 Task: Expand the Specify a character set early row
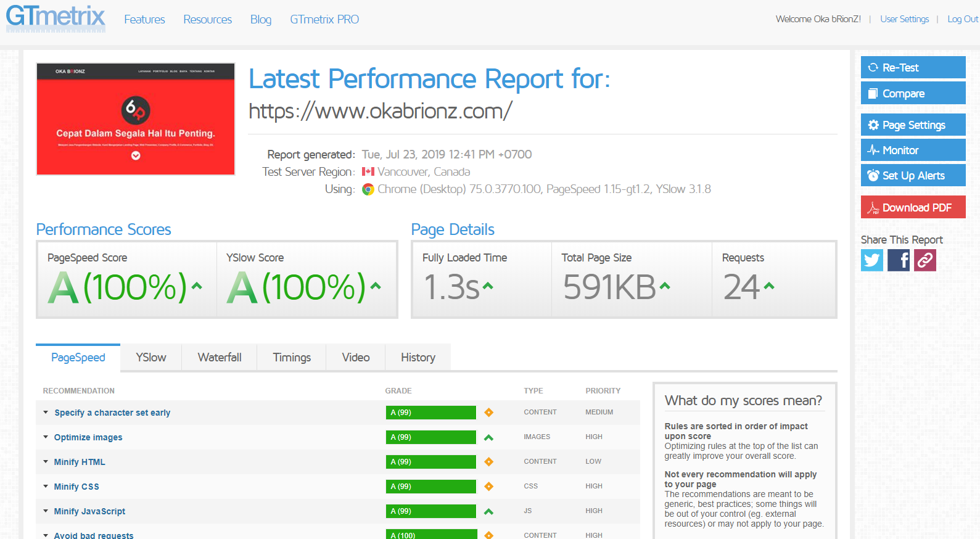point(46,413)
